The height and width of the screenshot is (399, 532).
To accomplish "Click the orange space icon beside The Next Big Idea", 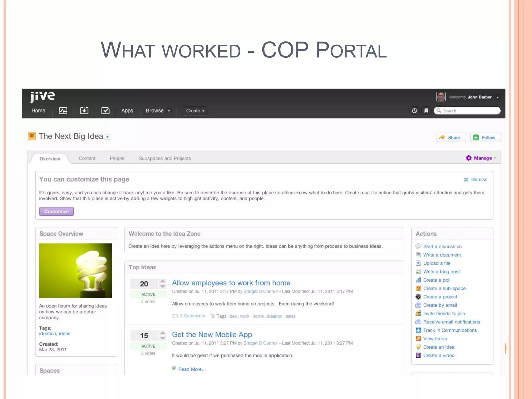I will (32, 136).
